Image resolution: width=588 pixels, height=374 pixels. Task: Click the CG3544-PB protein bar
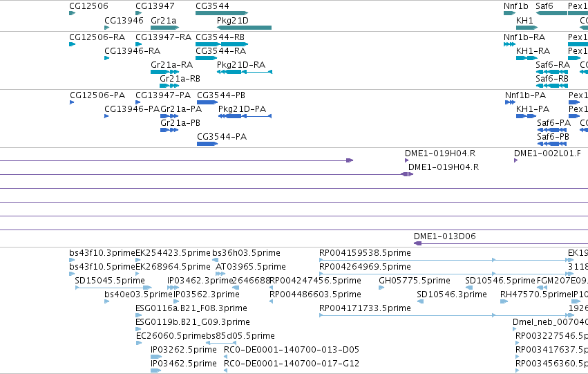[x=207, y=102]
